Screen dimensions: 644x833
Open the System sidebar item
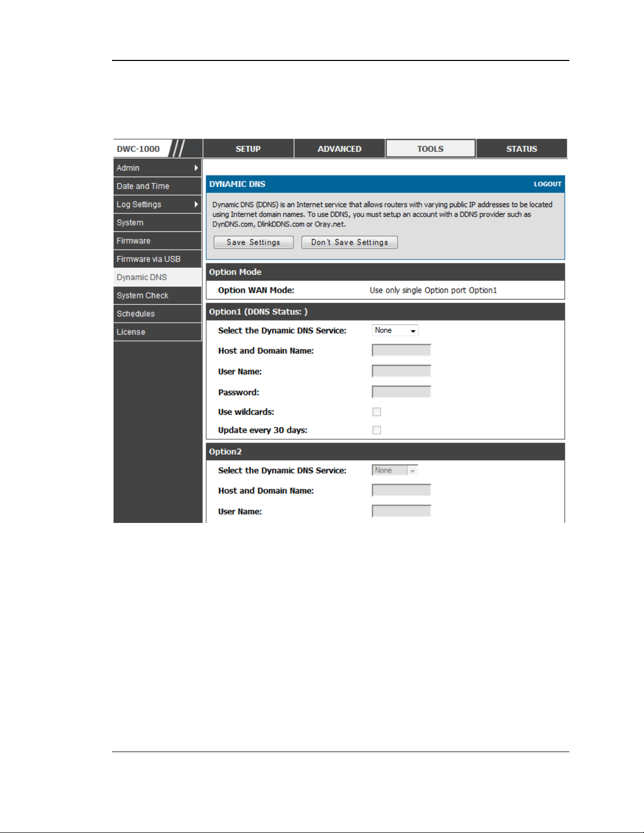pyautogui.click(x=157, y=222)
